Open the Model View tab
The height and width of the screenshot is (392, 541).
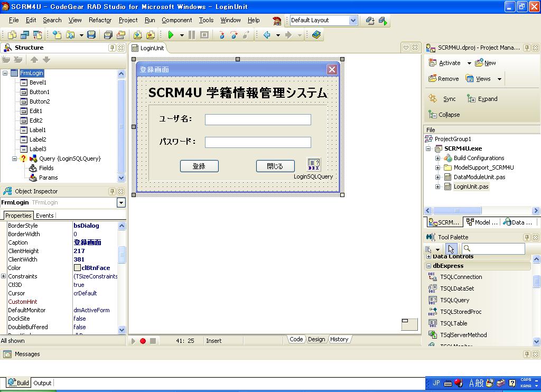pos(482,222)
